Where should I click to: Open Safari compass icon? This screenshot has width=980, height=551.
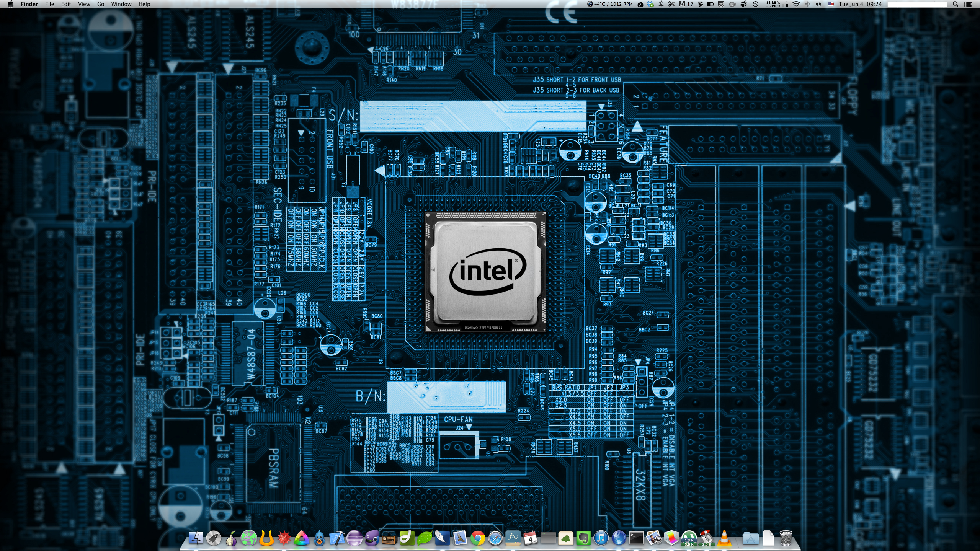click(x=495, y=538)
